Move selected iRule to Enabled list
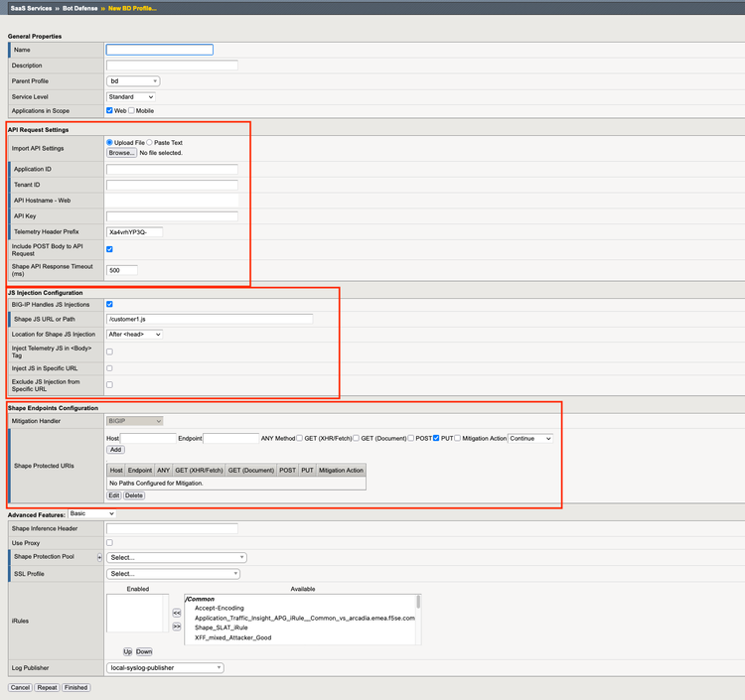The width and height of the screenshot is (745, 700). [177, 614]
